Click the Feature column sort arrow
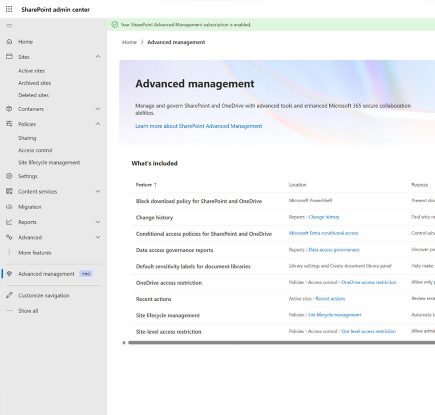The height and width of the screenshot is (415, 435). [155, 185]
